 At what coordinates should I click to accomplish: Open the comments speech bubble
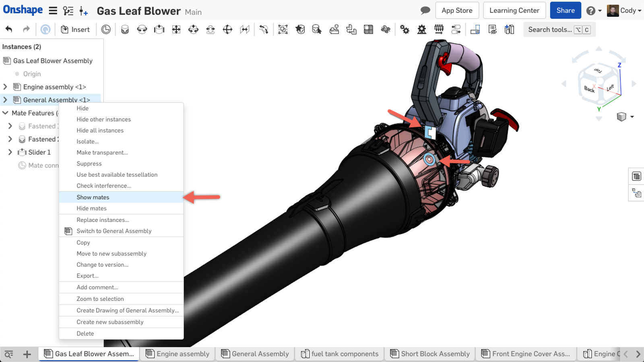click(x=425, y=10)
